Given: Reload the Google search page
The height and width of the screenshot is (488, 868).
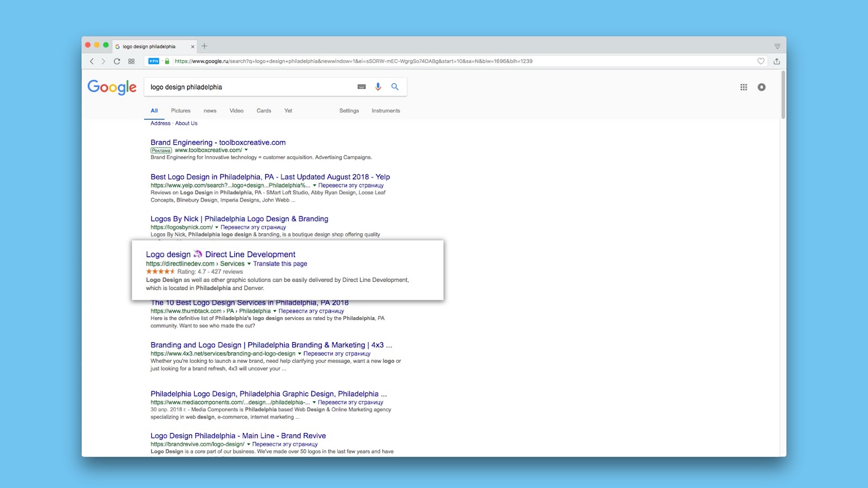Looking at the screenshot, I should (x=117, y=61).
